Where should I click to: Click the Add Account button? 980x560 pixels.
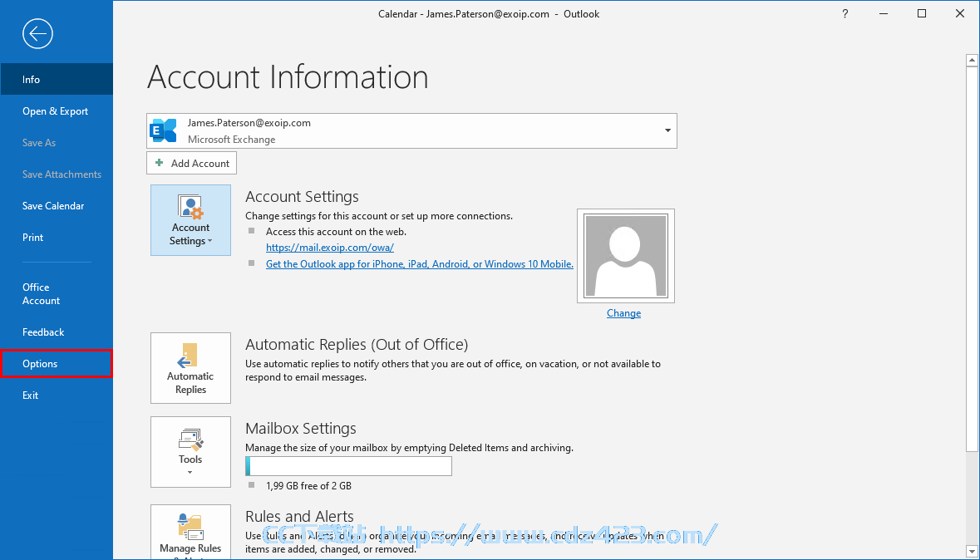191,163
